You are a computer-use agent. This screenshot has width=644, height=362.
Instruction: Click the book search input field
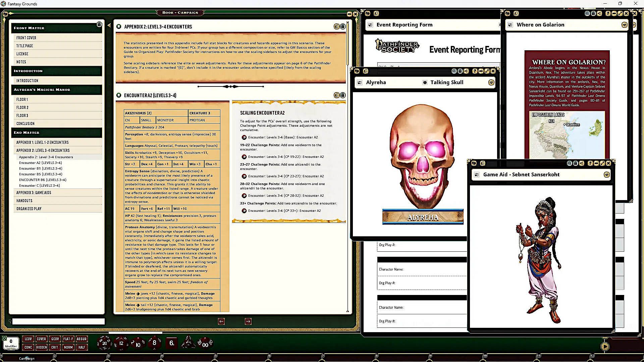tap(58, 321)
